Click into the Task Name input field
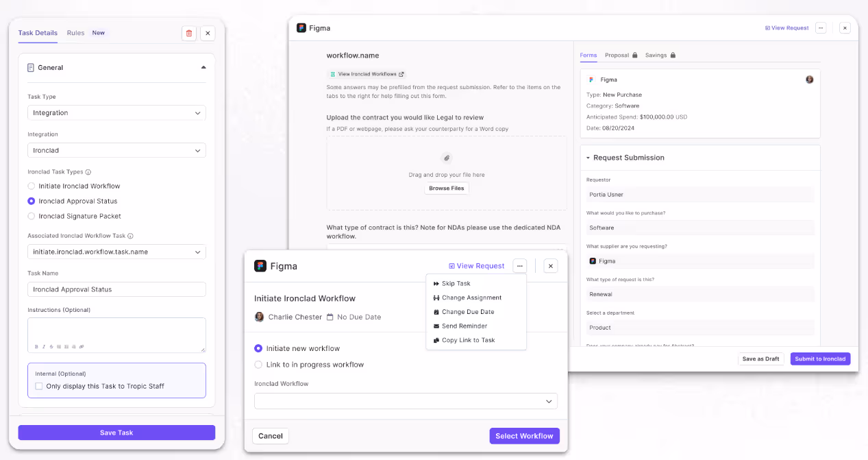The width and height of the screenshot is (868, 460). tap(116, 289)
